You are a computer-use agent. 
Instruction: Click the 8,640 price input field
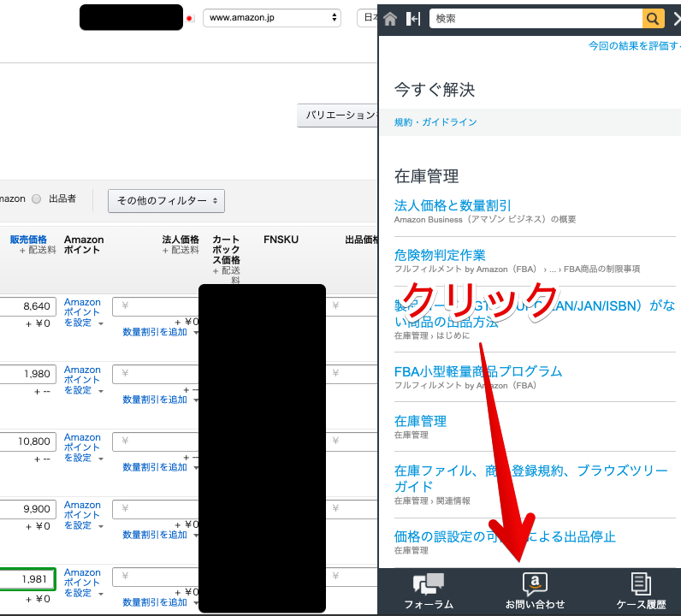[x=27, y=306]
